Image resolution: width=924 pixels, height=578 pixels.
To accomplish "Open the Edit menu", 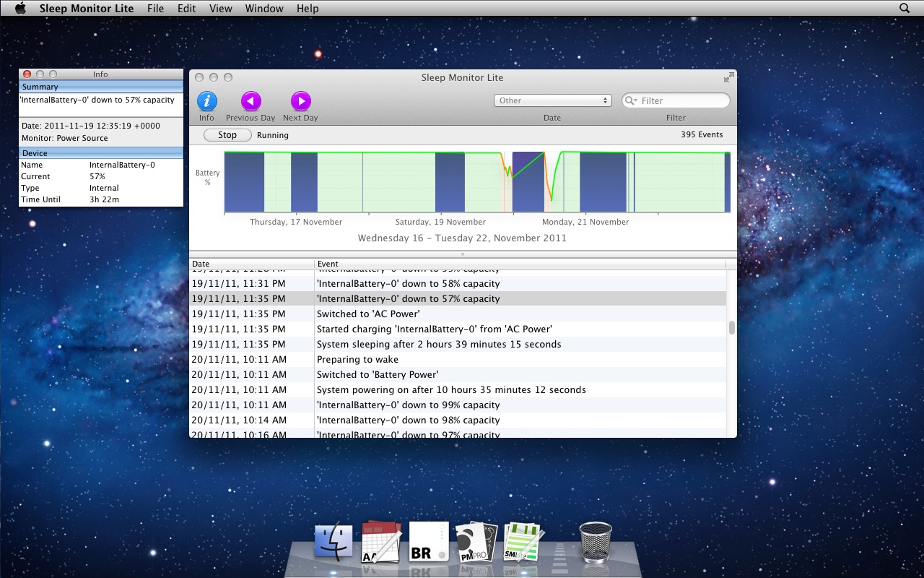I will [186, 9].
